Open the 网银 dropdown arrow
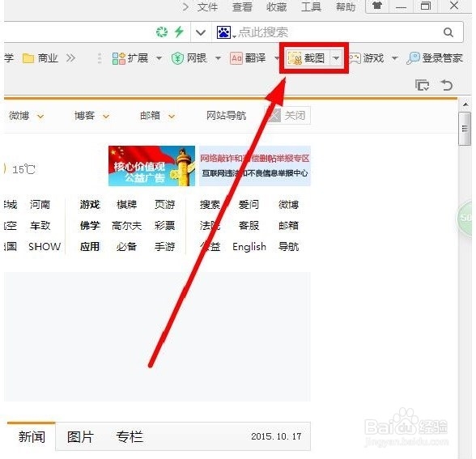The height and width of the screenshot is (459, 476). tap(218, 58)
